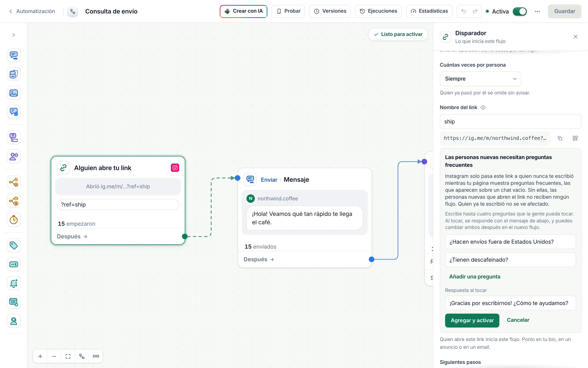Click Añadir una pregunta

(474, 277)
